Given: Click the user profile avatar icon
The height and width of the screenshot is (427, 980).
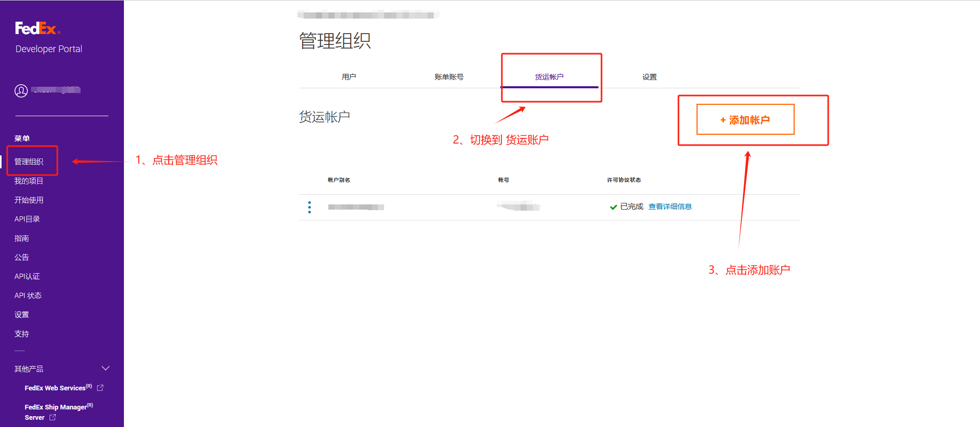Looking at the screenshot, I should pos(21,91).
